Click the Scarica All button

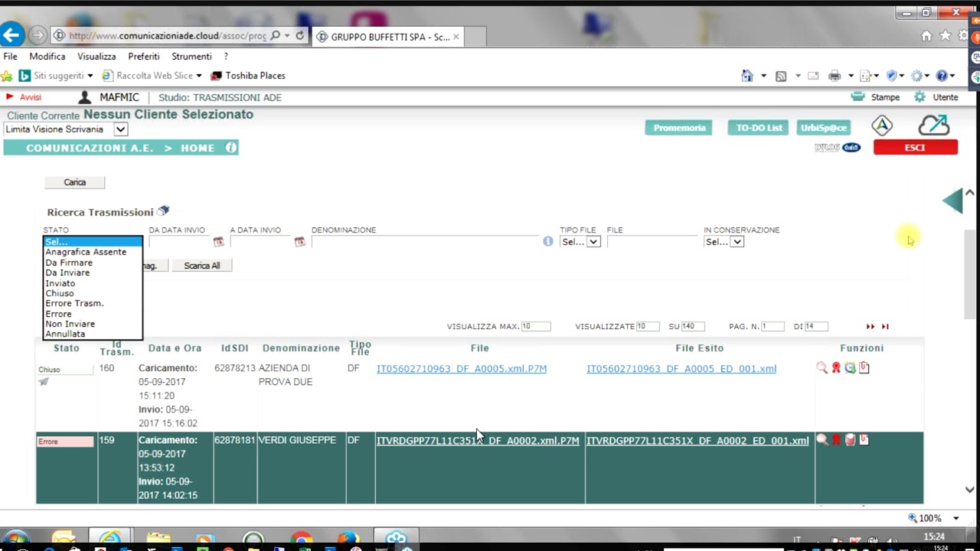click(x=201, y=266)
